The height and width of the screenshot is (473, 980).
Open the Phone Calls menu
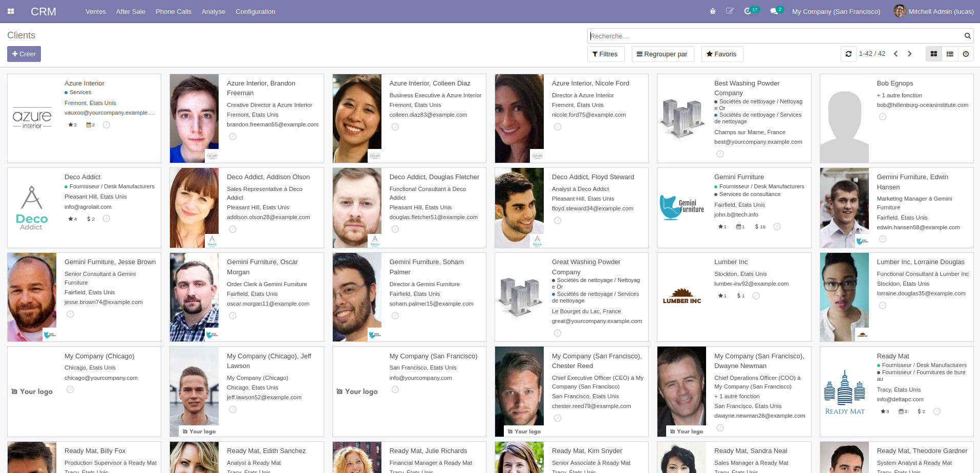(x=174, y=11)
